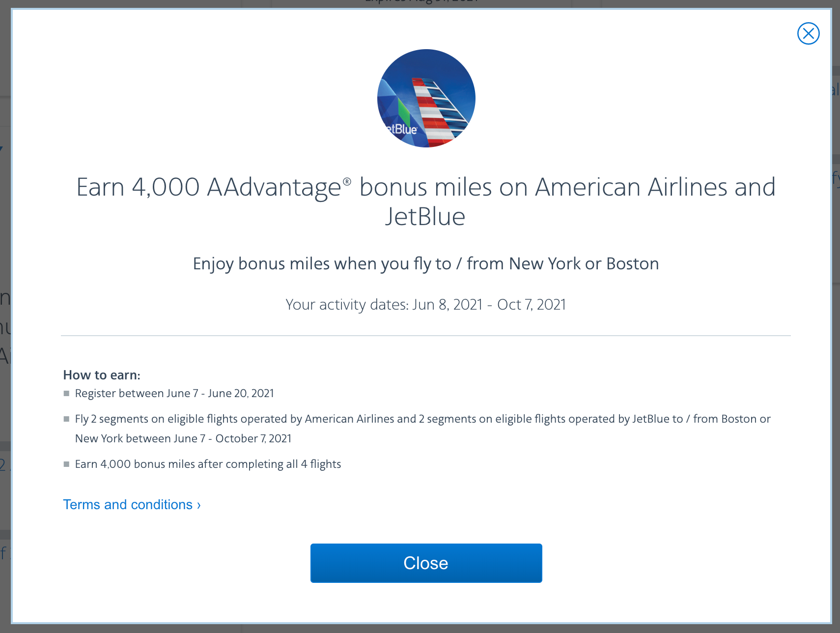Expand the Terms and conditions section

click(131, 504)
